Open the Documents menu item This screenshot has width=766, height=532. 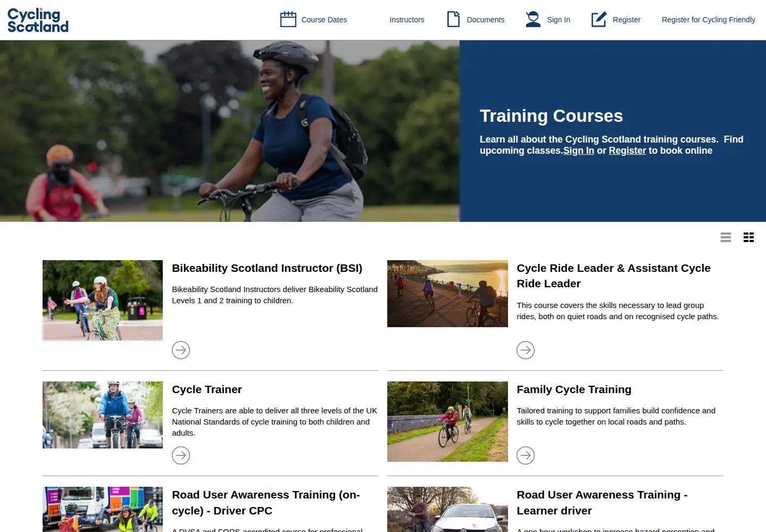pyautogui.click(x=486, y=20)
